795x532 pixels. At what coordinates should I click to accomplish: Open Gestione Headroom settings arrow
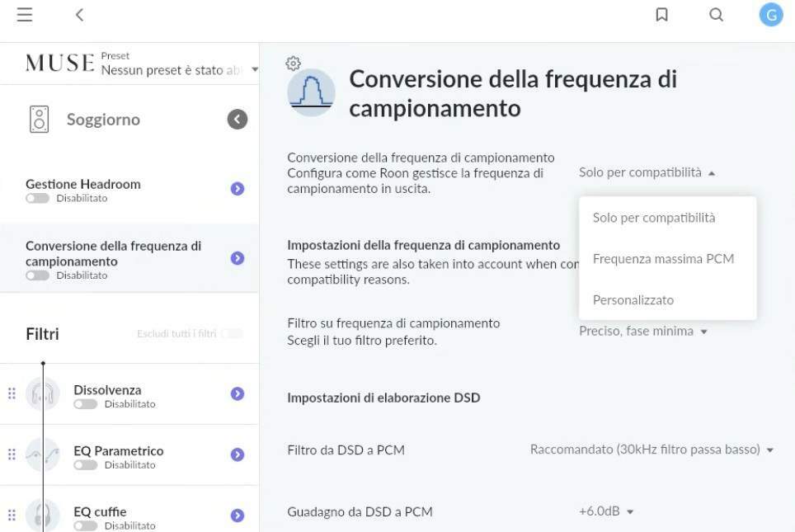pos(238,189)
